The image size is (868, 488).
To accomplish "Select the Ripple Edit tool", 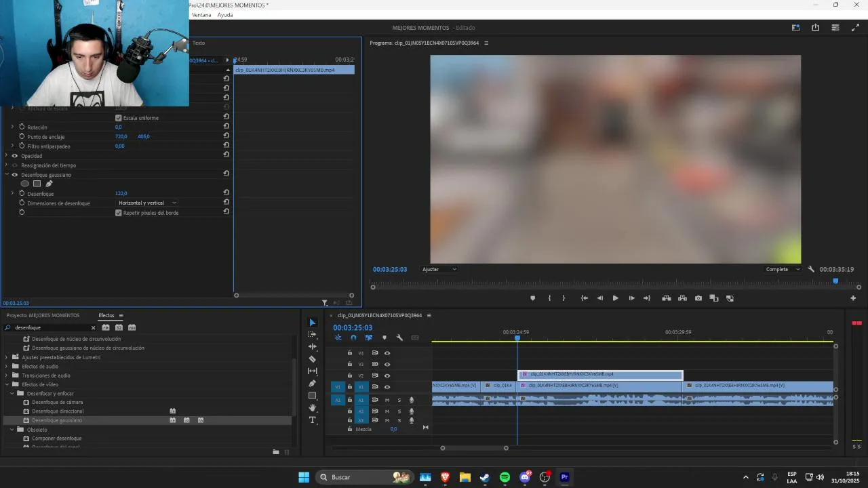I will (312, 347).
